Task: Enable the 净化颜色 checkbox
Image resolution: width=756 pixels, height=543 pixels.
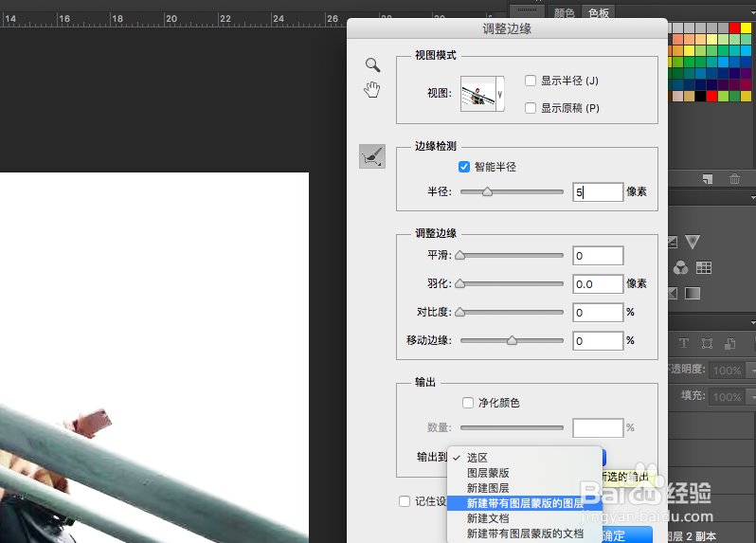Action: point(468,403)
